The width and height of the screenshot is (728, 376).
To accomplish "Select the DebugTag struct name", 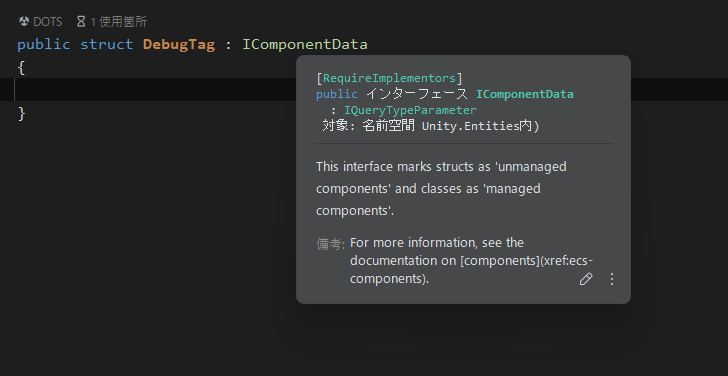I will (x=179, y=45).
